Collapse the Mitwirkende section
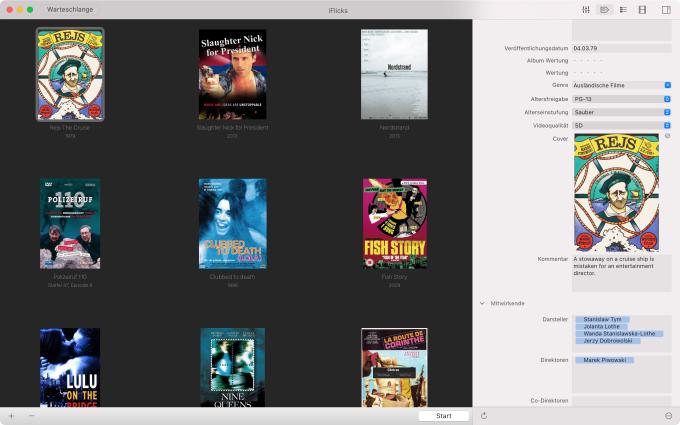This screenshot has height=425, width=680. 482,303
